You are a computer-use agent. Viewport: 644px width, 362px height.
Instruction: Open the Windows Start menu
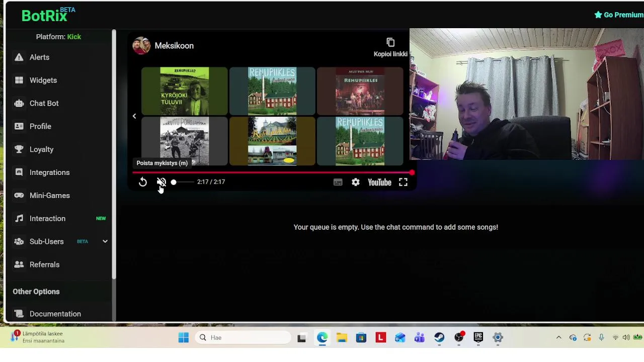click(x=184, y=338)
